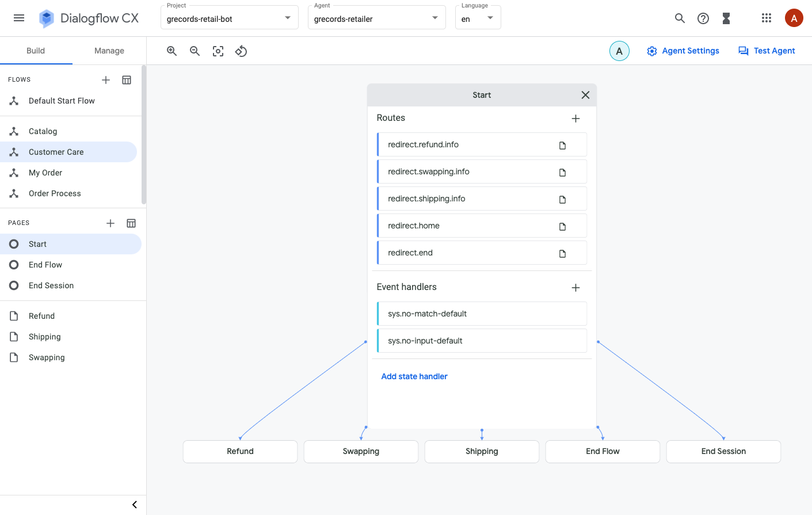Open the Project dropdown grecords-retail-bot
The width and height of the screenshot is (812, 515).
point(229,18)
